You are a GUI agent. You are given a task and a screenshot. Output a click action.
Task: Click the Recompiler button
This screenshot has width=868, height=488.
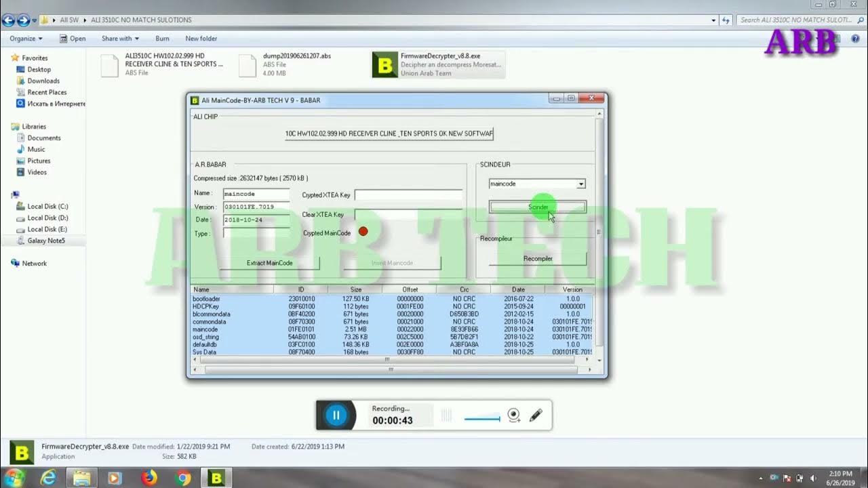coord(538,258)
